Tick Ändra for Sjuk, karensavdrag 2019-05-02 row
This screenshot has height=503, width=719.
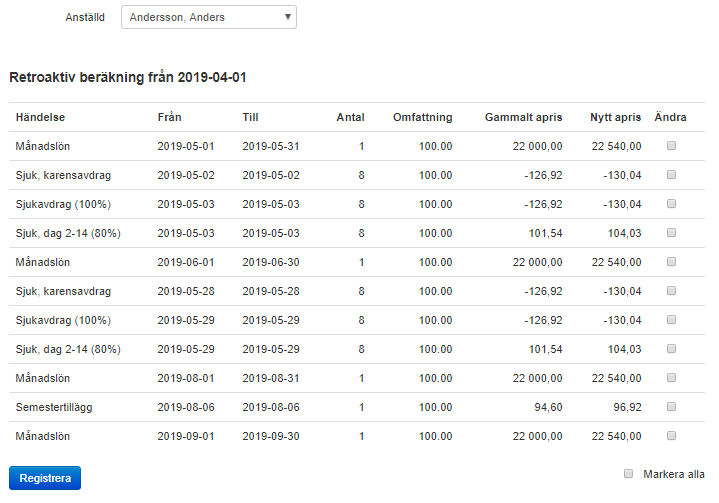671,175
